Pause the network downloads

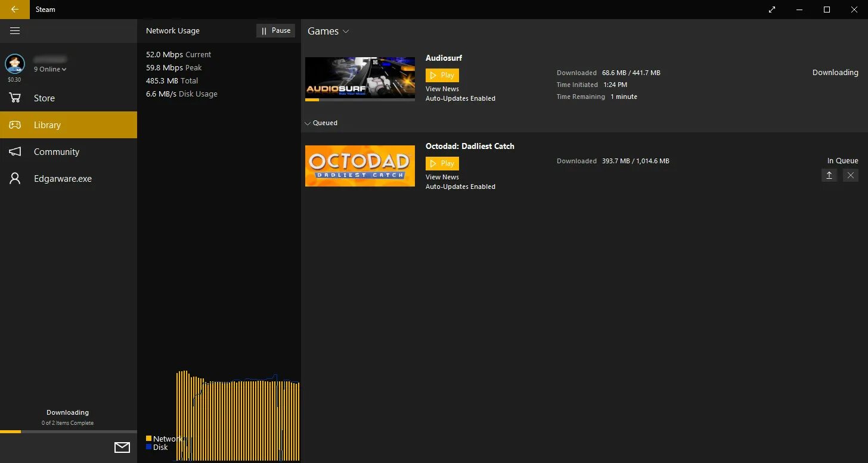(275, 31)
